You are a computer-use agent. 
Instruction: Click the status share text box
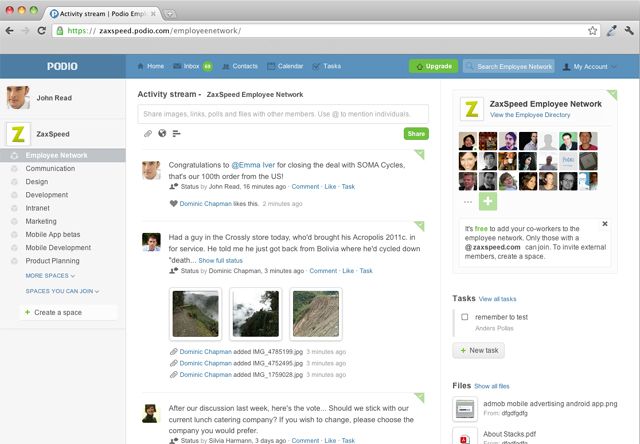[283, 114]
